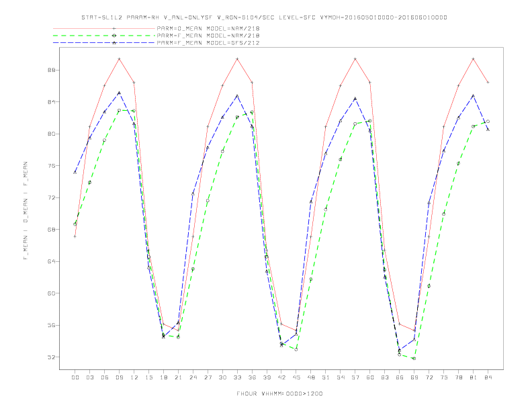Click y-axis tick label 52

click(x=51, y=357)
